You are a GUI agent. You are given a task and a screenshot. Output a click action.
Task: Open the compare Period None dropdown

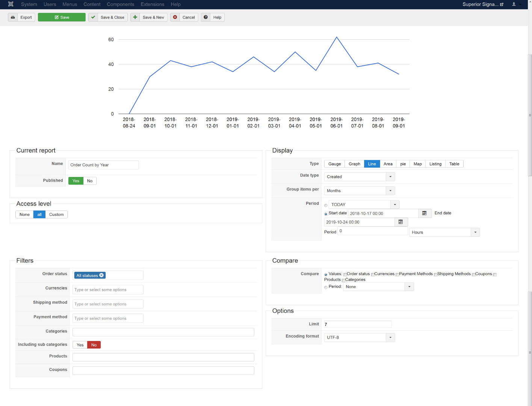[378, 286]
